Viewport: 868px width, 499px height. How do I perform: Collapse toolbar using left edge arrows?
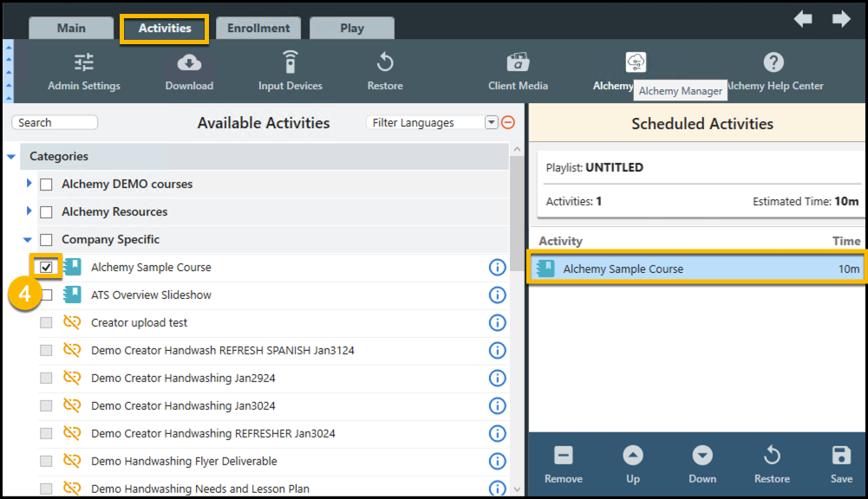pyautogui.click(x=9, y=72)
